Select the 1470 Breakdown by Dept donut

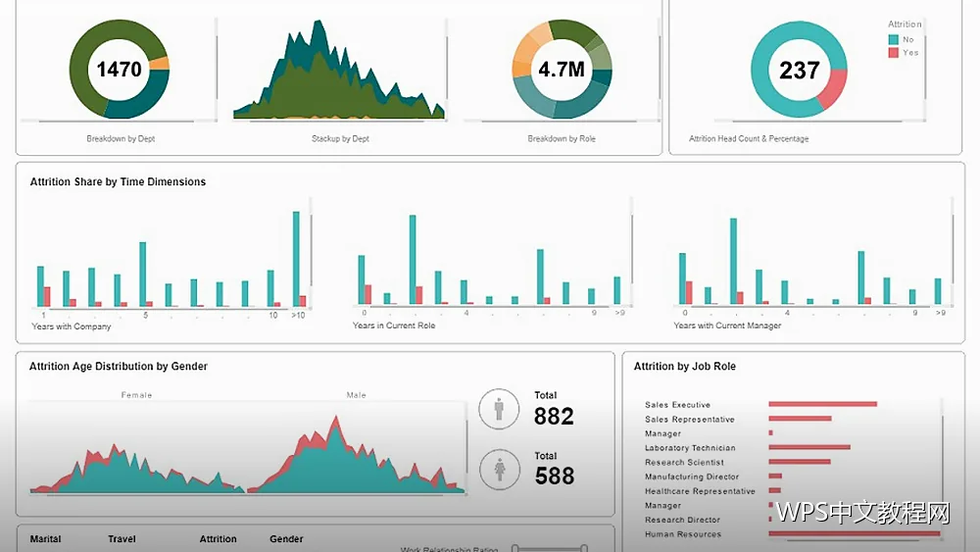pos(120,69)
